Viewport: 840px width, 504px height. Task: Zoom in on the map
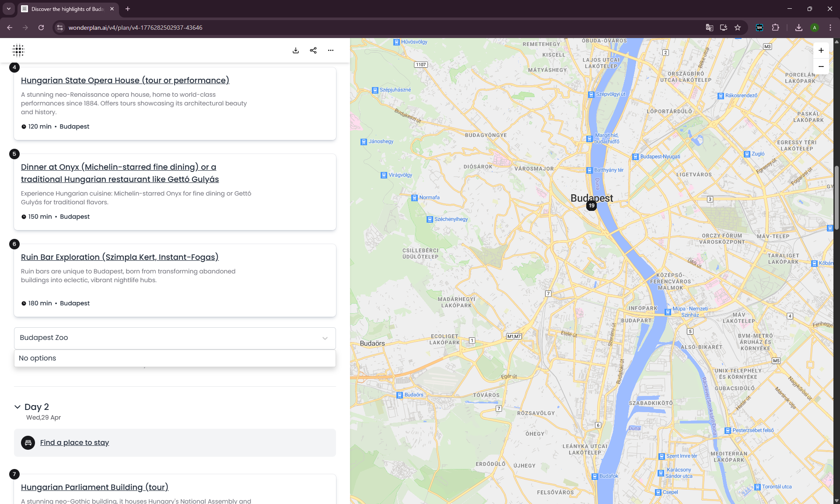click(x=821, y=50)
